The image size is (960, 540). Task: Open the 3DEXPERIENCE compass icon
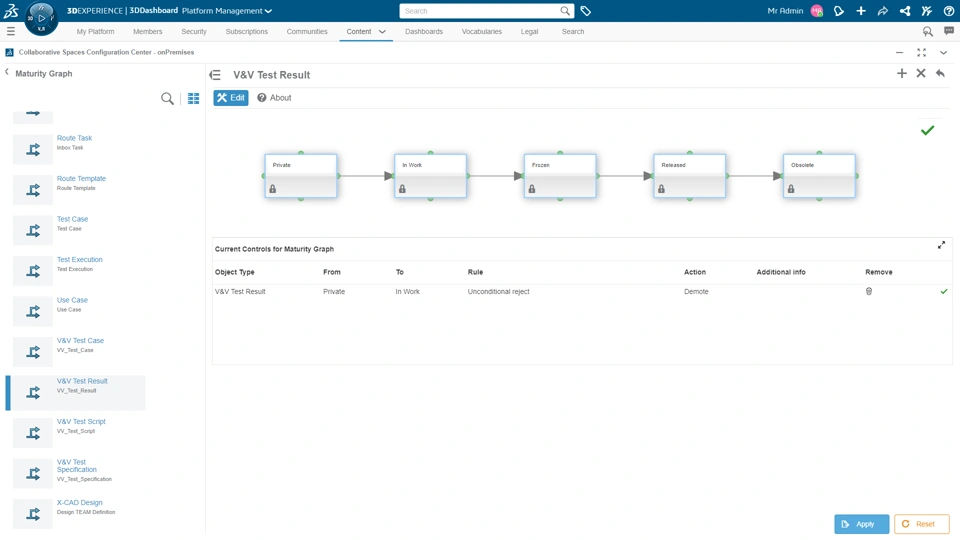tap(41, 18)
